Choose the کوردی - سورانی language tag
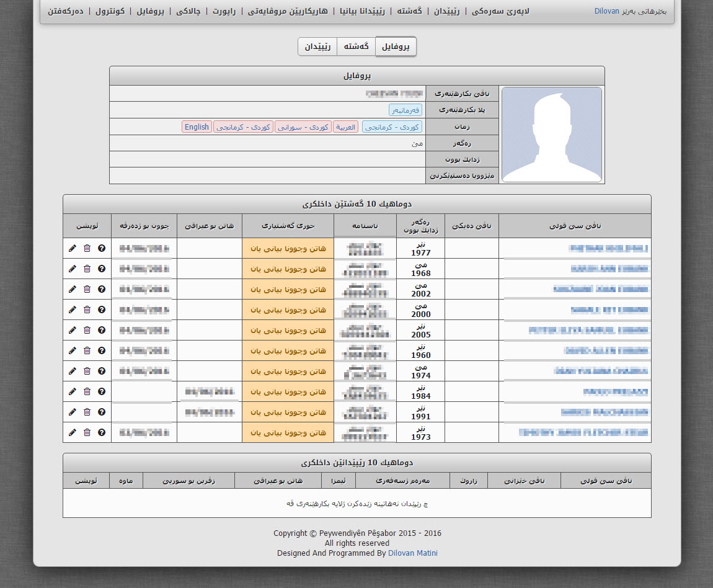 pos(303,127)
